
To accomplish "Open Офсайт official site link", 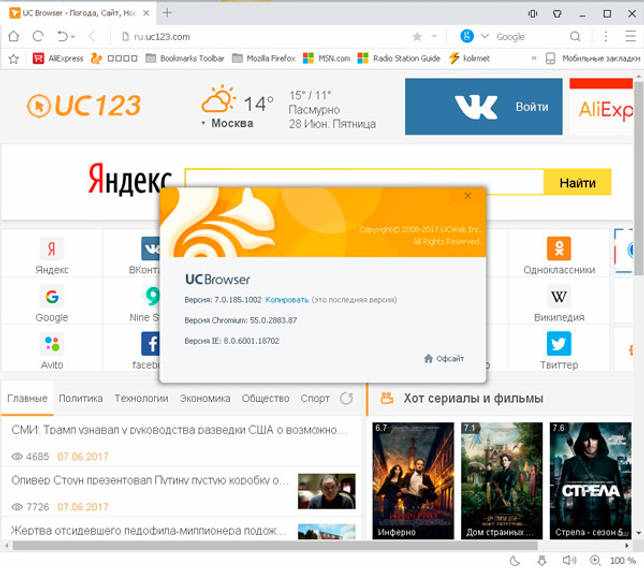I will click(x=444, y=359).
